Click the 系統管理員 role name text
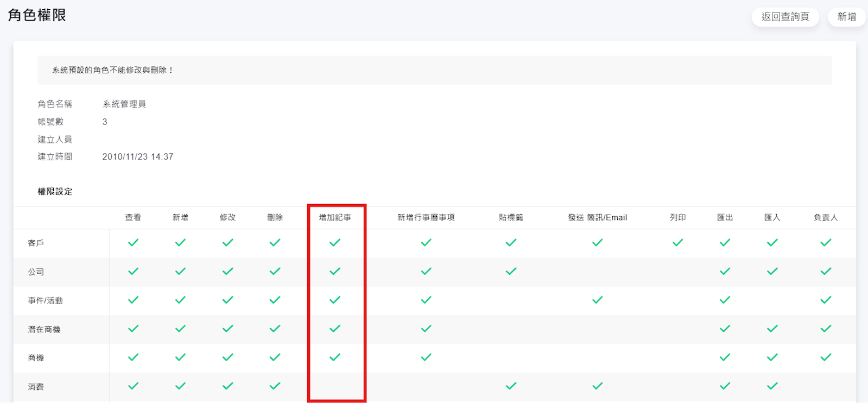Viewport: 868px width, 403px height. pyautogui.click(x=124, y=104)
